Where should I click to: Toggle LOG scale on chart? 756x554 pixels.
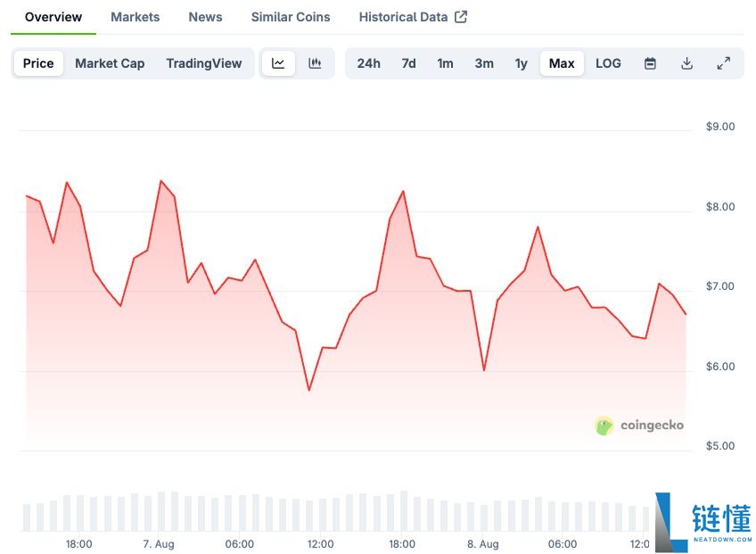(x=608, y=63)
